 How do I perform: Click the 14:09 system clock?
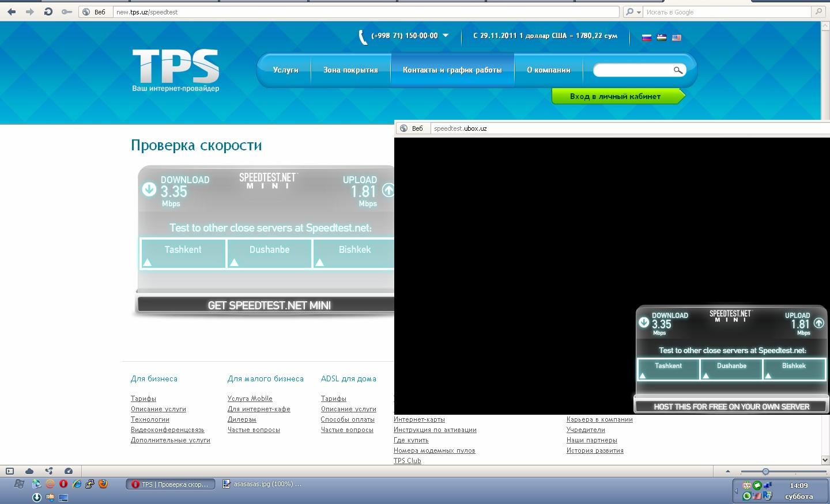click(798, 486)
